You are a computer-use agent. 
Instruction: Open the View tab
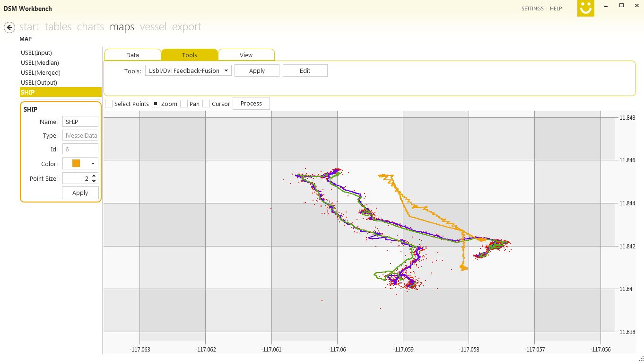click(x=246, y=55)
